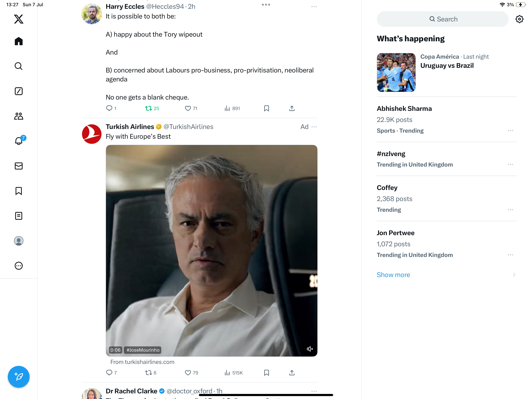This screenshot has height=399, width=532.
Task: Go to Home in sidebar
Action: pyautogui.click(x=18, y=41)
